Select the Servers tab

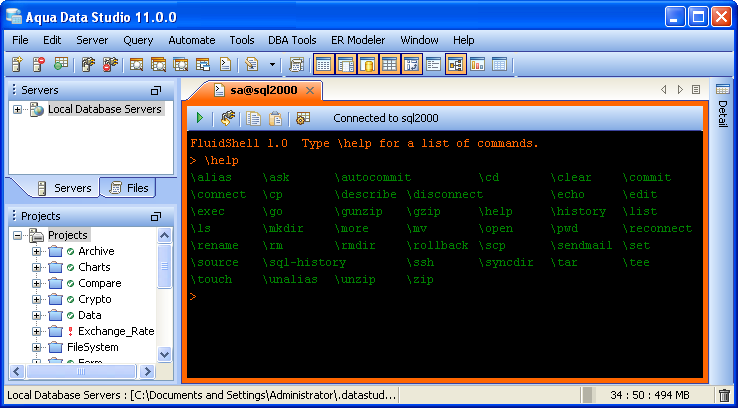click(63, 188)
